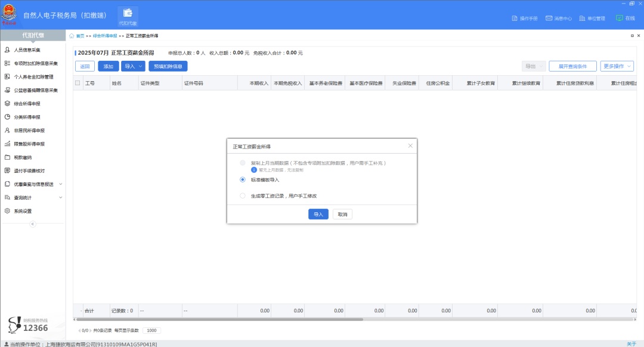Screen dimensions: 644x347
Task: Click the 代扣代缴 icon in top header
Action: (127, 16)
